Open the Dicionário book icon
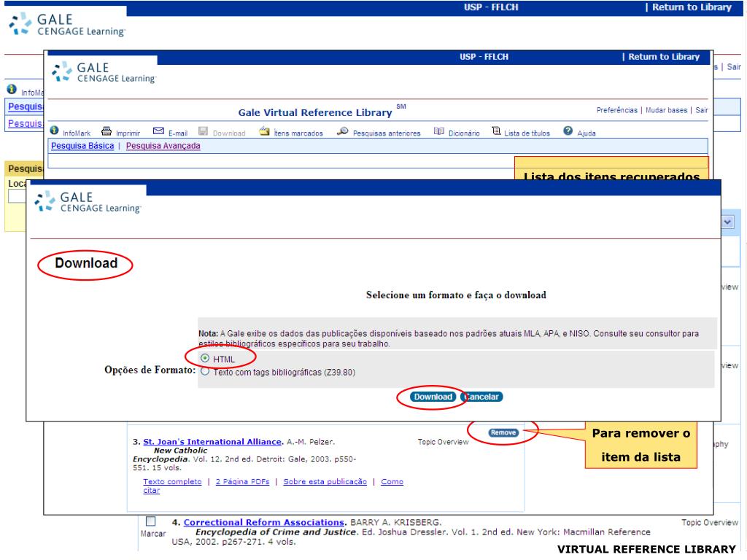The width and height of the screenshot is (747, 560). (438, 131)
